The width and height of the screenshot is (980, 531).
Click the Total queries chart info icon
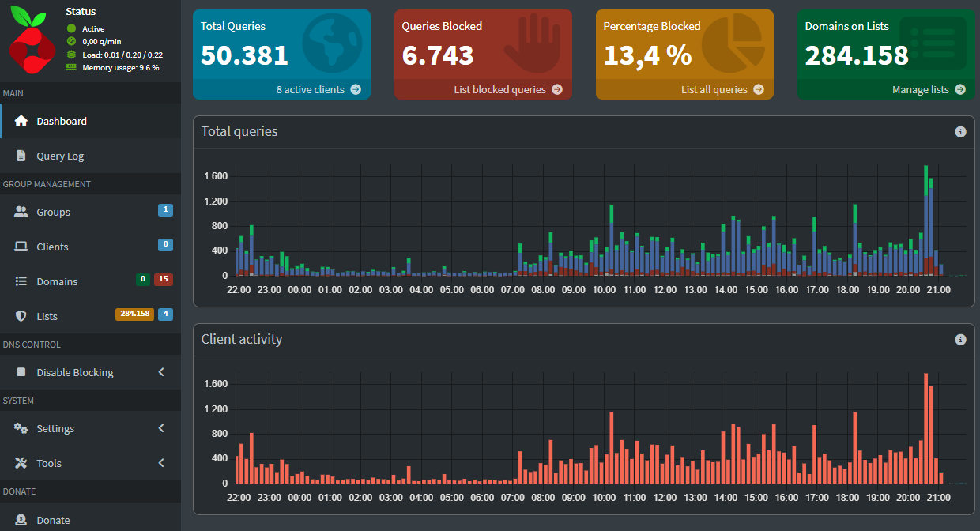pos(960,132)
